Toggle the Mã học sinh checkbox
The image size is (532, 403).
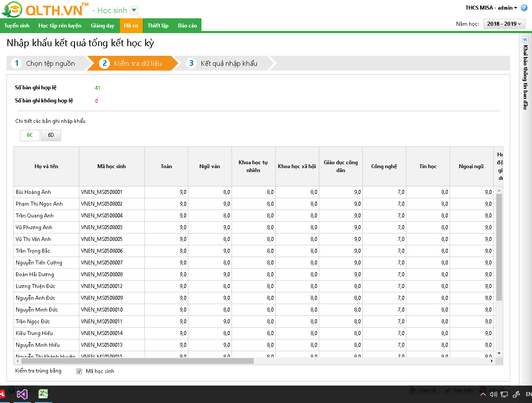79,372
